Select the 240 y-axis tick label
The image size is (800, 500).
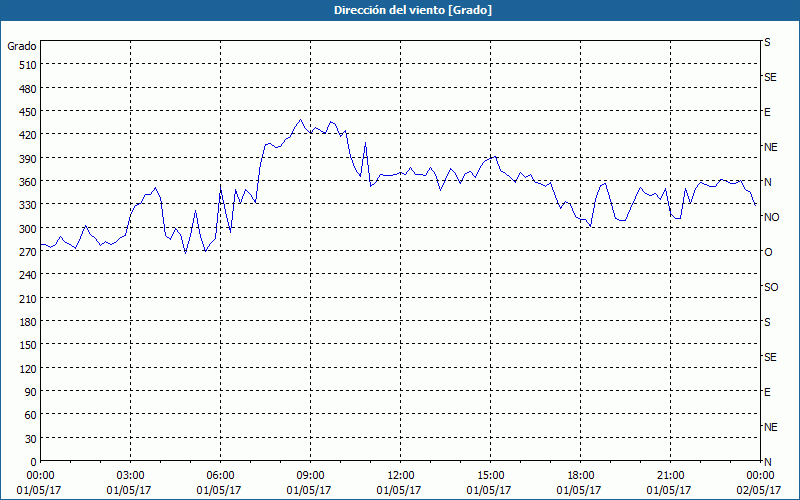pos(28,276)
